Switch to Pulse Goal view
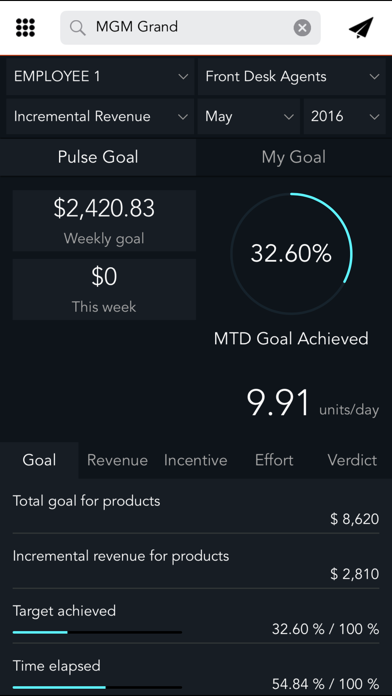Screen dimensions: 392x696 pyautogui.click(x=98, y=157)
